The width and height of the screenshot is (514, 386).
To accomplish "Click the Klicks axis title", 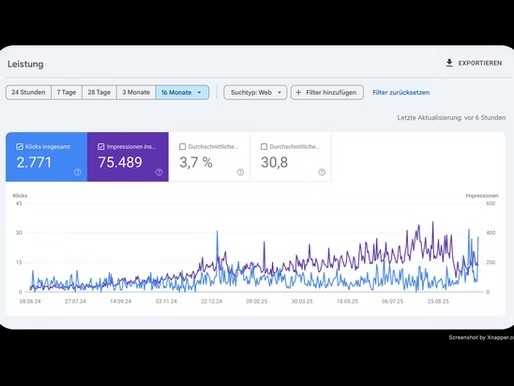I will [x=20, y=196].
